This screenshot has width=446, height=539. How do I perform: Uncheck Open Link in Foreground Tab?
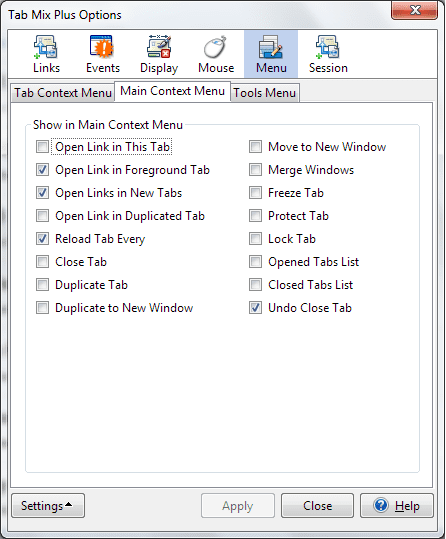pyautogui.click(x=42, y=170)
